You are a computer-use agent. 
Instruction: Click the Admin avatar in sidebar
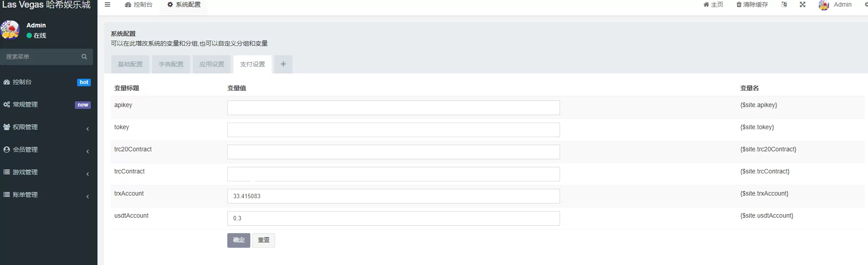click(10, 30)
